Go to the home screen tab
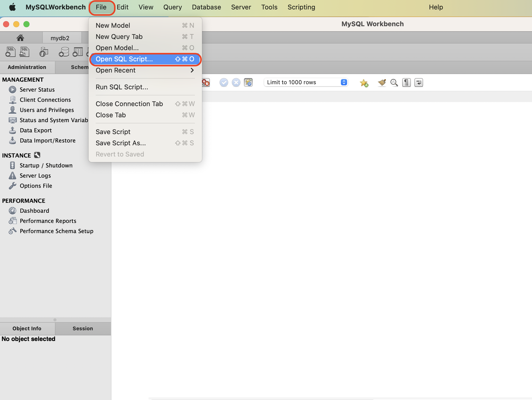The width and height of the screenshot is (532, 400). [x=20, y=38]
